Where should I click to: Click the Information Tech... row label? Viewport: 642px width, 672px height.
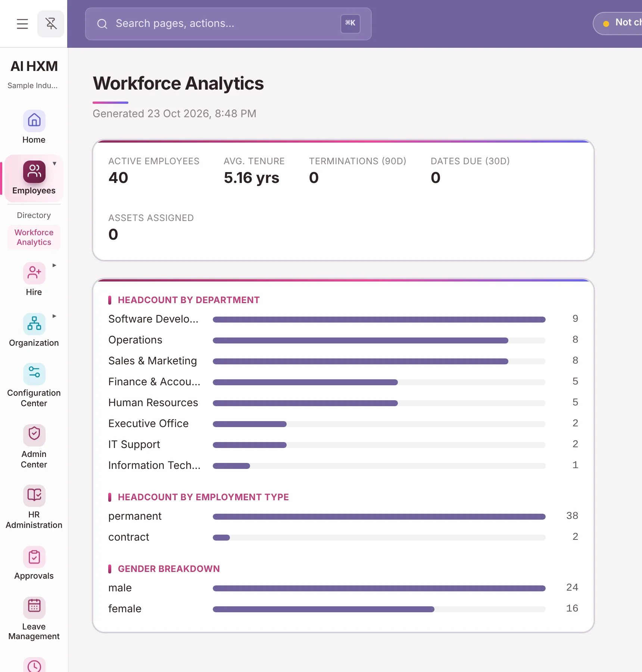click(x=154, y=466)
